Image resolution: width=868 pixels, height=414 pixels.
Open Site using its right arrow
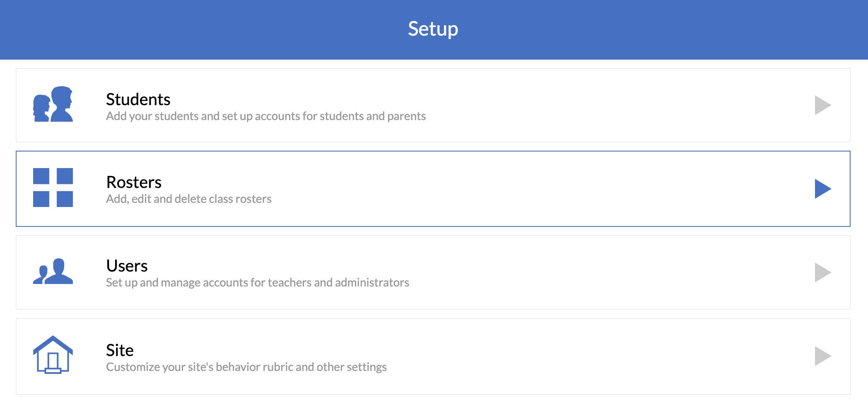[x=822, y=356]
